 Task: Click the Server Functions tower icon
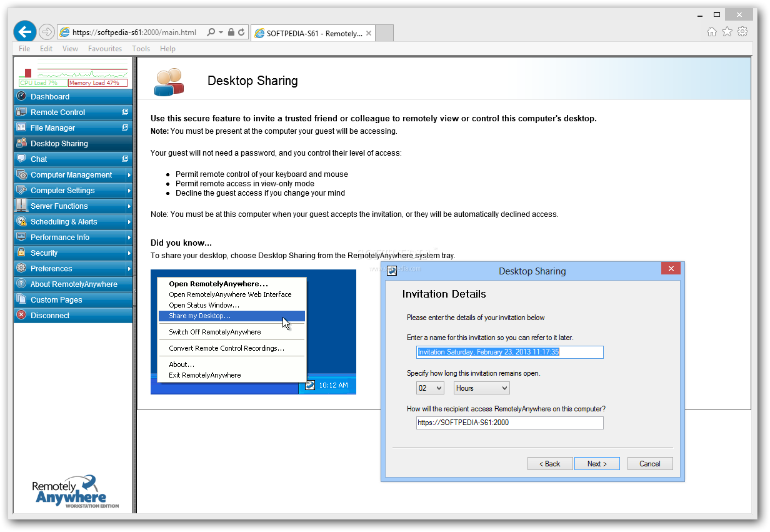click(21, 206)
